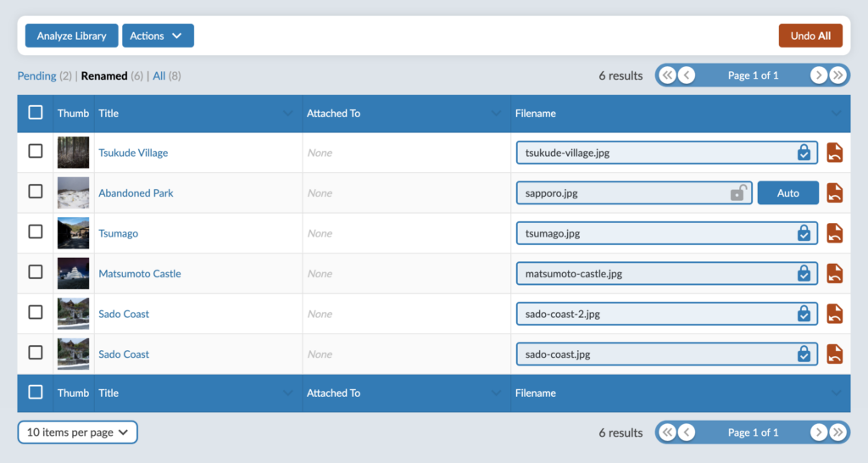The image size is (868, 463).
Task: Revert the sado-coast.jpg rename with its undo icon
Action: pyautogui.click(x=834, y=354)
